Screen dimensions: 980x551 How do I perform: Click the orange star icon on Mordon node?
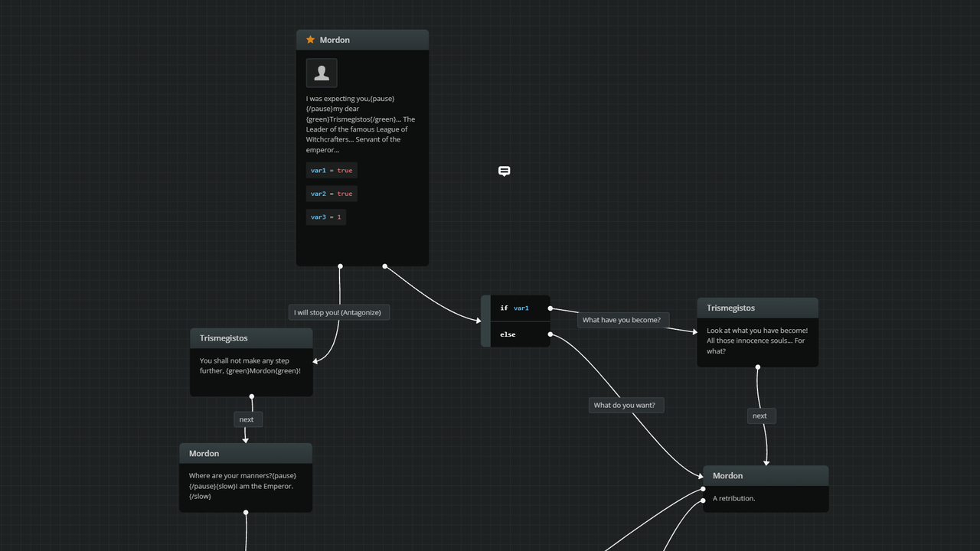[310, 40]
